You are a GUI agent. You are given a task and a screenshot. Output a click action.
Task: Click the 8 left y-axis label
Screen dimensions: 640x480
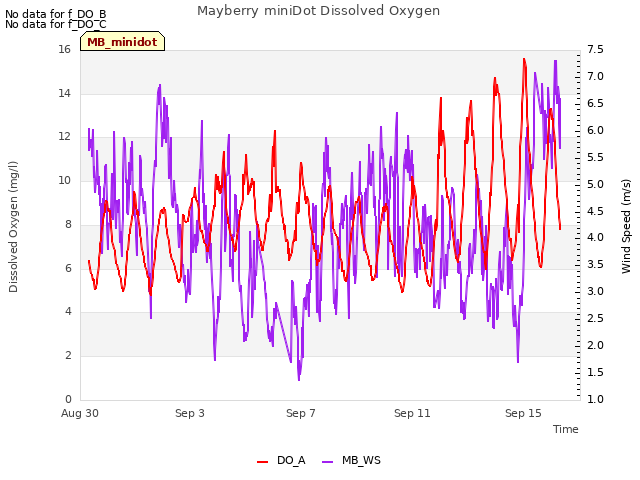click(68, 224)
